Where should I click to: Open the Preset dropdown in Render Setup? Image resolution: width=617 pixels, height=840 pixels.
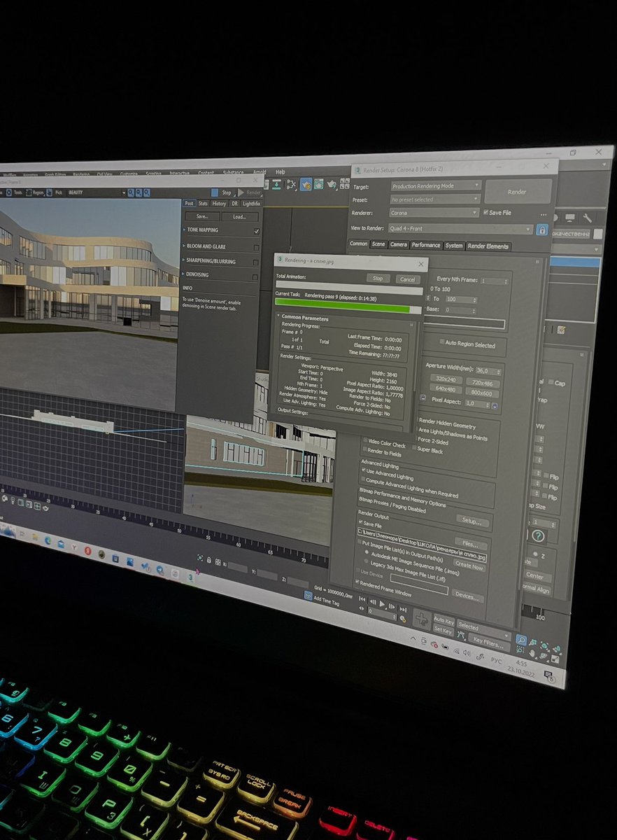coord(435,199)
